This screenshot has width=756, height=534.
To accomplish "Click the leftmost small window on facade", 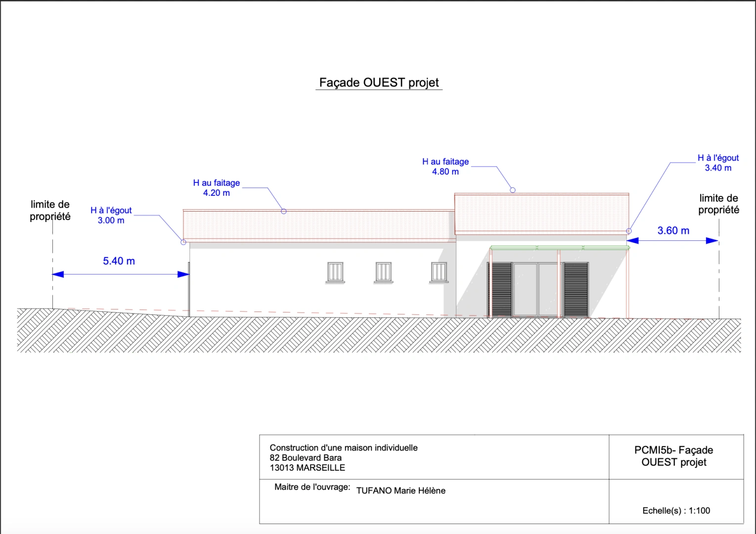I will click(335, 272).
